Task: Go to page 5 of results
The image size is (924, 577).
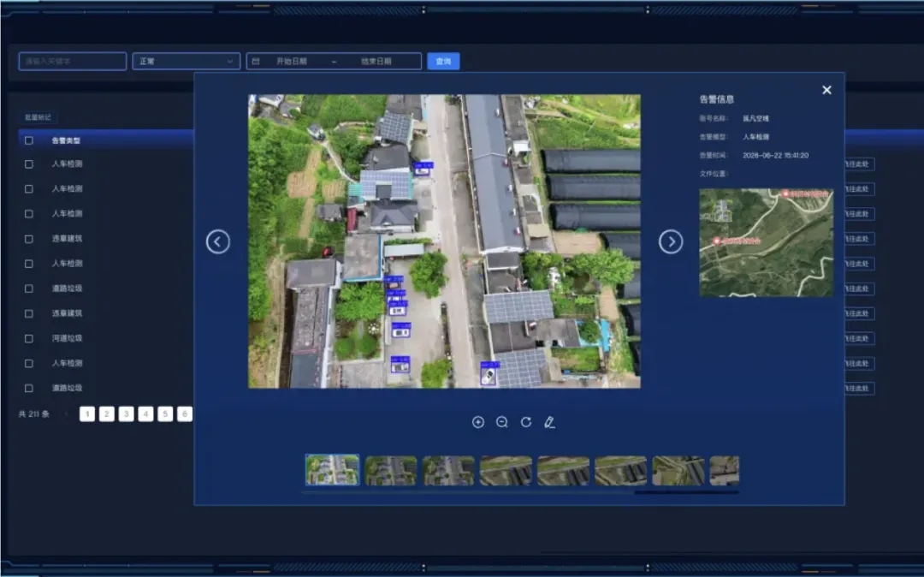Action: pyautogui.click(x=165, y=413)
